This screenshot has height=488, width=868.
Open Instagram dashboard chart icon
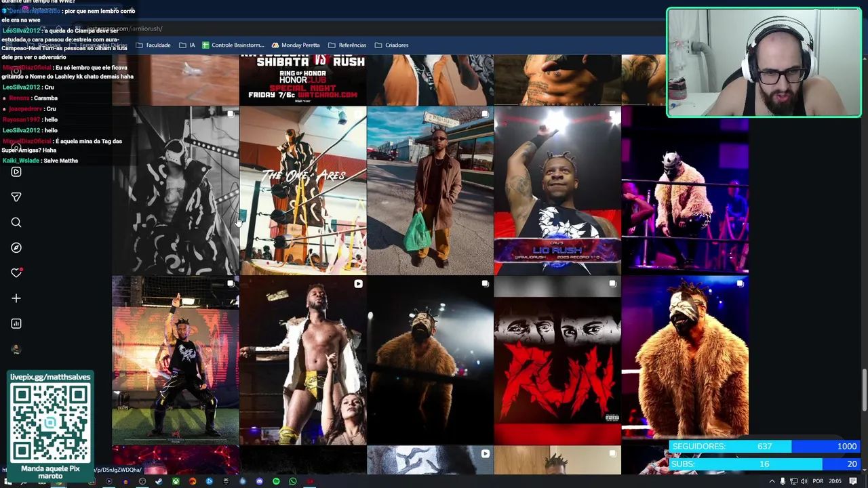point(16,324)
